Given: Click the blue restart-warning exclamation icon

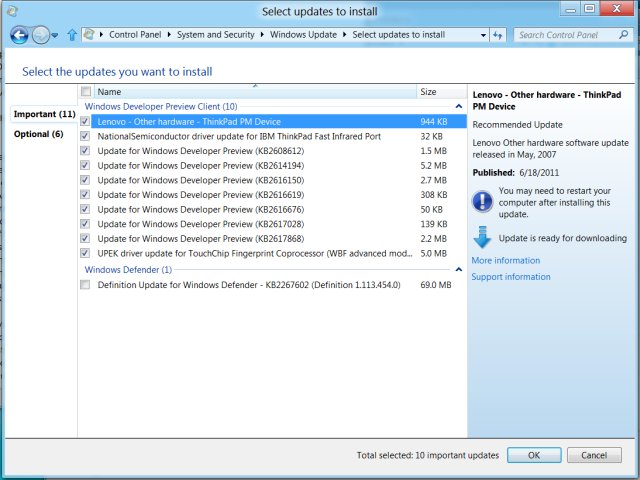Looking at the screenshot, I should 482,202.
